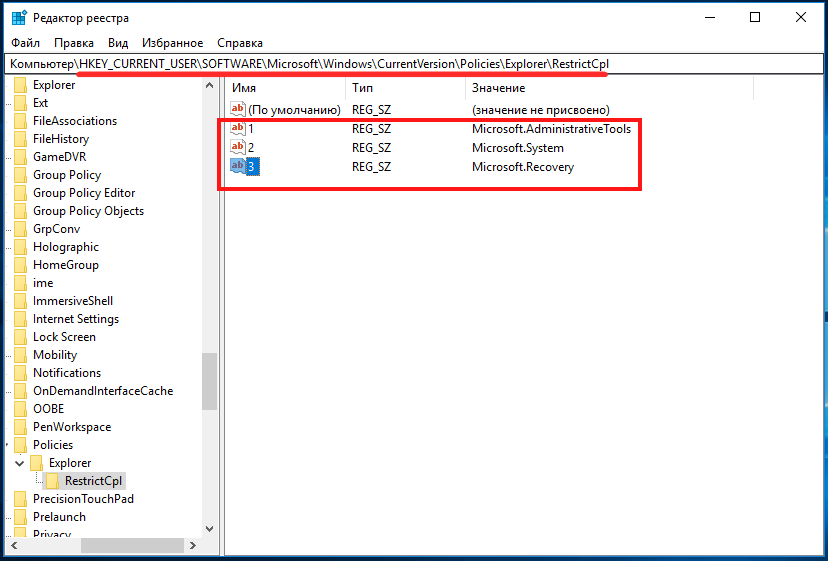The height and width of the screenshot is (561, 828).
Task: Click the registry path address bar
Action: coord(414,64)
